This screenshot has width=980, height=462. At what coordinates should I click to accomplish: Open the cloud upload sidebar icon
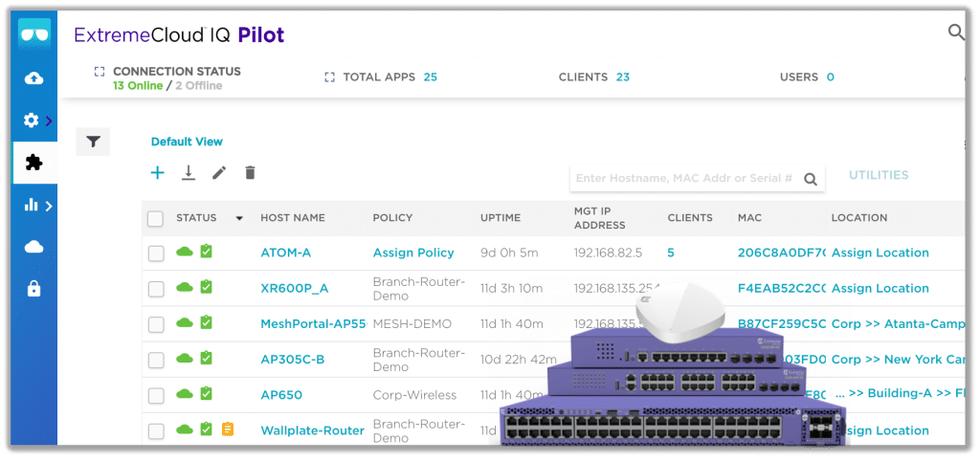click(33, 78)
